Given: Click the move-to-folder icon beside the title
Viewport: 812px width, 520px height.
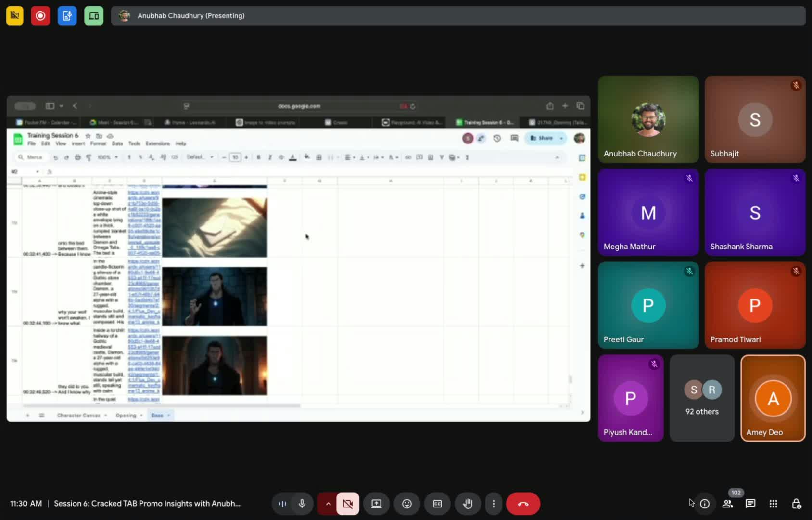Looking at the screenshot, I should pyautogui.click(x=99, y=136).
